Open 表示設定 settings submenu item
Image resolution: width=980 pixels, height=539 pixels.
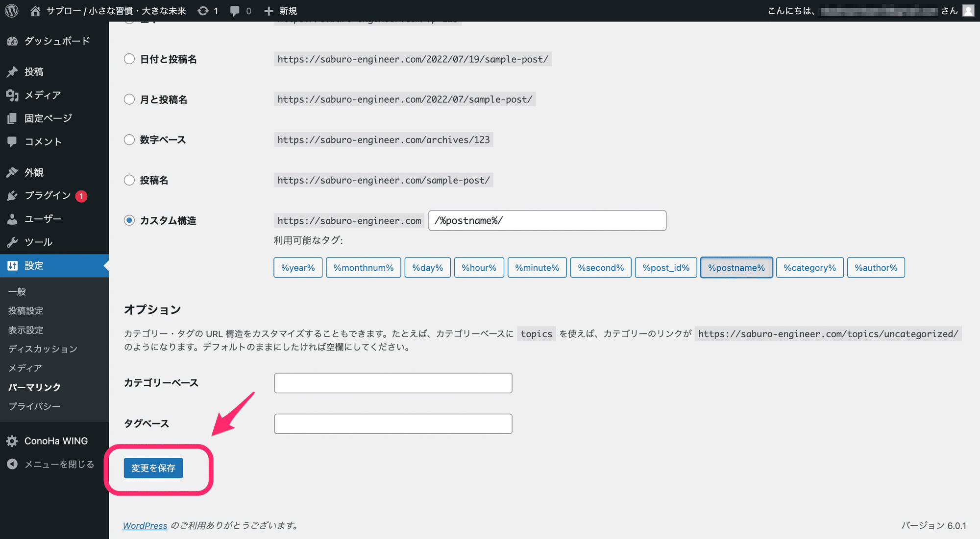tap(25, 330)
